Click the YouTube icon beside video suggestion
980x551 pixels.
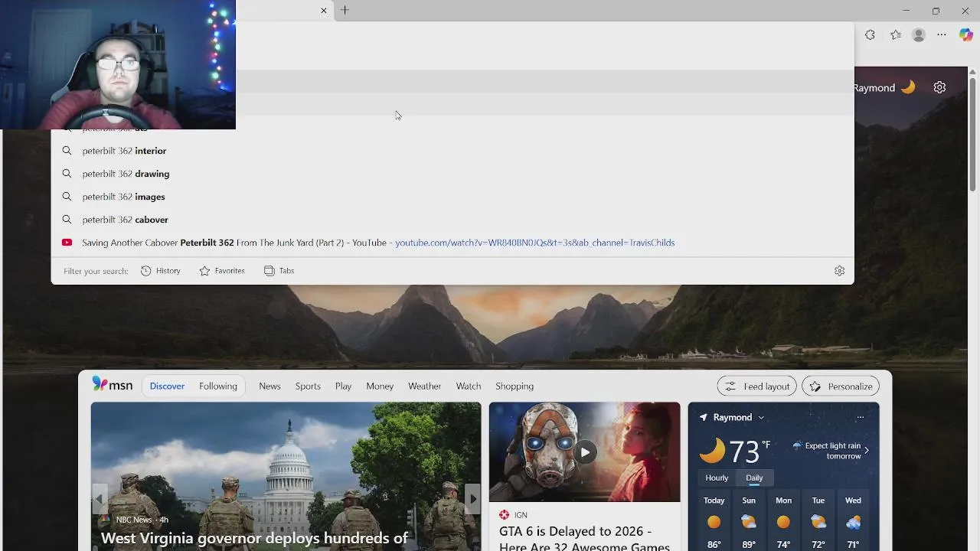tap(67, 243)
